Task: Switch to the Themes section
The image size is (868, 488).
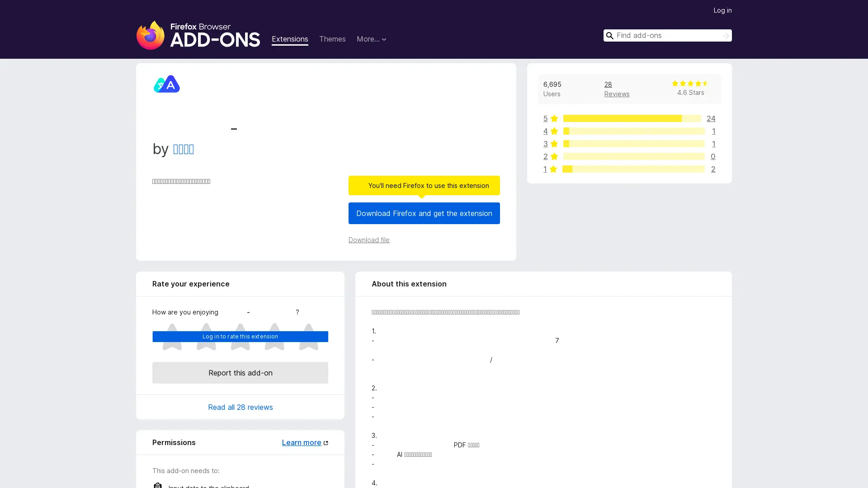Action: coord(332,39)
